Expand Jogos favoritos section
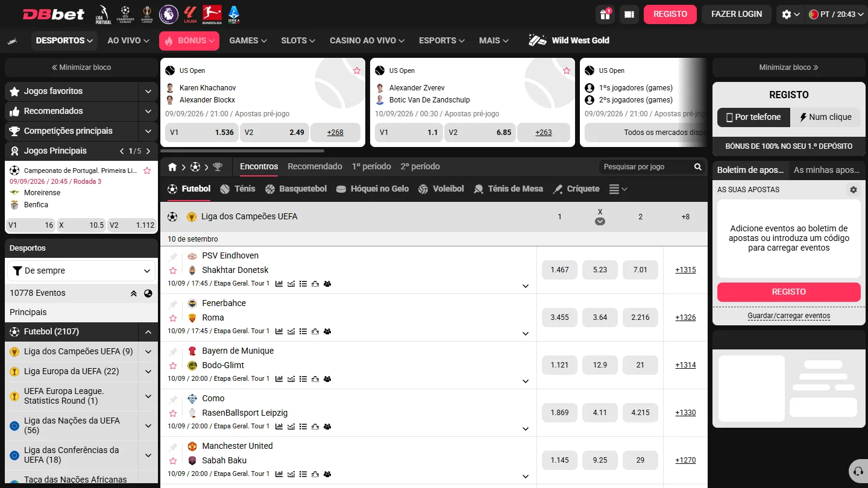868x488 pixels. 148,92
